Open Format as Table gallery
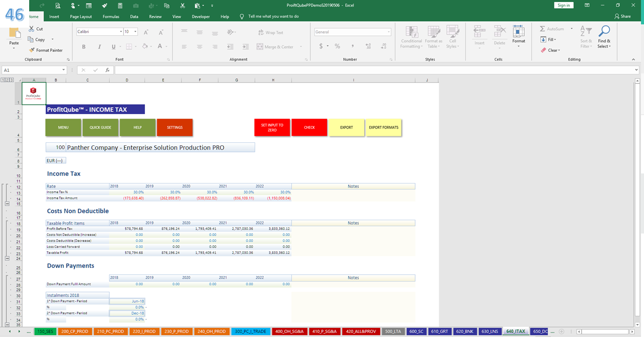Screen dimensions: 644x362 click(x=433, y=37)
